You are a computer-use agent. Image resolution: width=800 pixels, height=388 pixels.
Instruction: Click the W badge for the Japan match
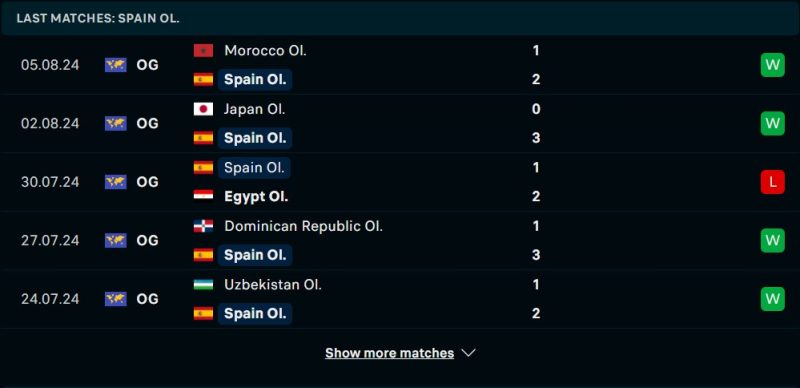772,124
